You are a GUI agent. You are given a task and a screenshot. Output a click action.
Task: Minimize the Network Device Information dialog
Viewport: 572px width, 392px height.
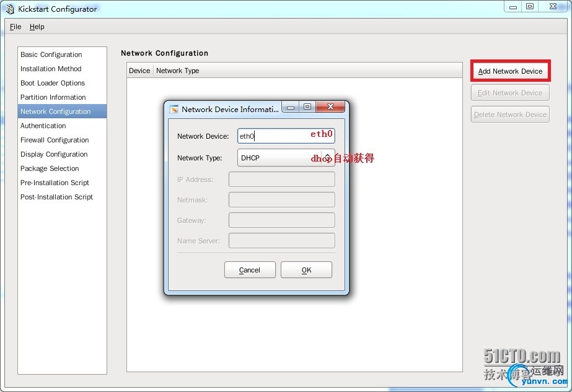pyautogui.click(x=291, y=107)
